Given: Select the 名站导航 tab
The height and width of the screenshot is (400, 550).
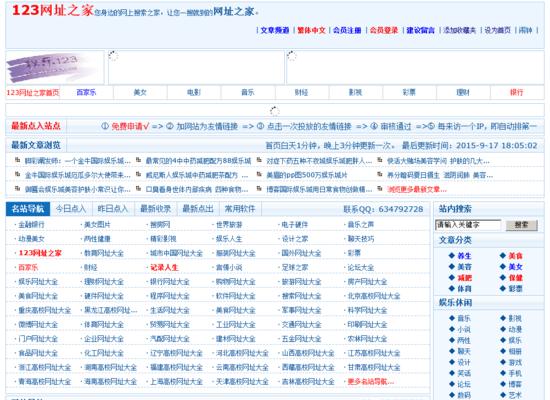Looking at the screenshot, I should [x=28, y=209].
